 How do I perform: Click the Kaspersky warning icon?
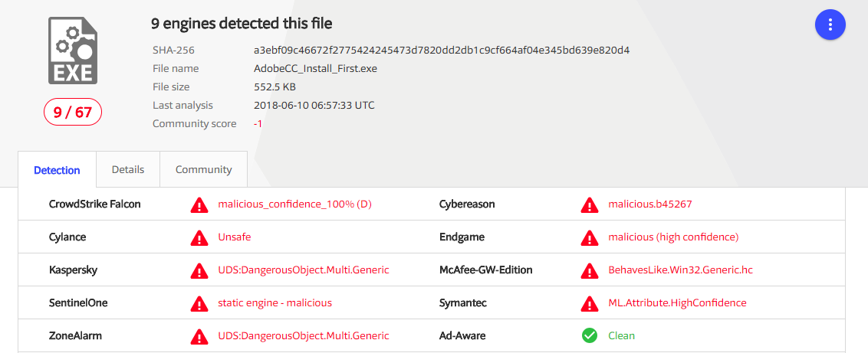coord(199,270)
